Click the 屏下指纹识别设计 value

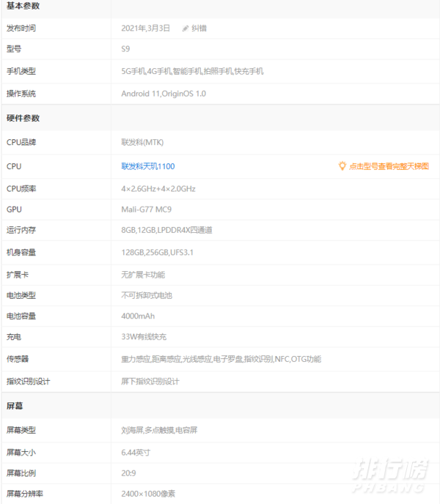(x=150, y=381)
